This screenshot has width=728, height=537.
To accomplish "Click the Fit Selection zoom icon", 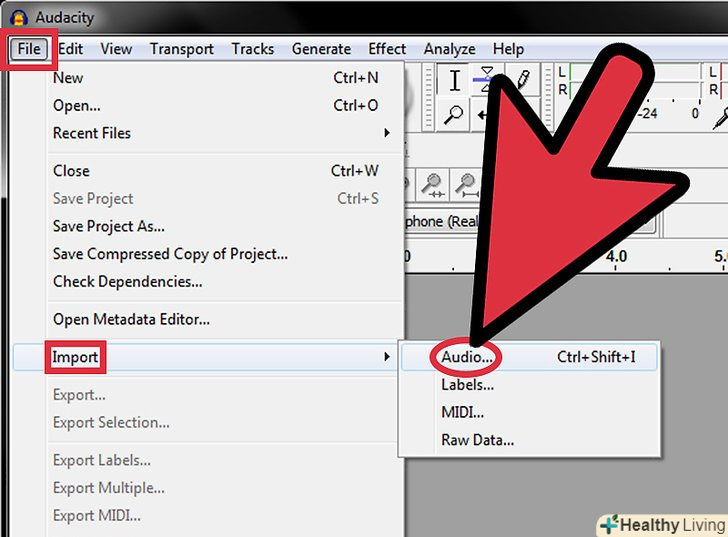I will click(433, 185).
